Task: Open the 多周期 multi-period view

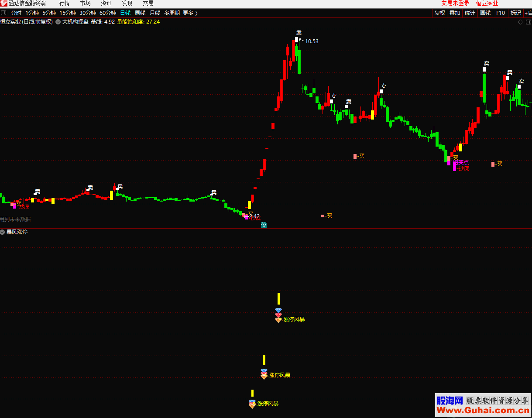Action: click(x=172, y=13)
